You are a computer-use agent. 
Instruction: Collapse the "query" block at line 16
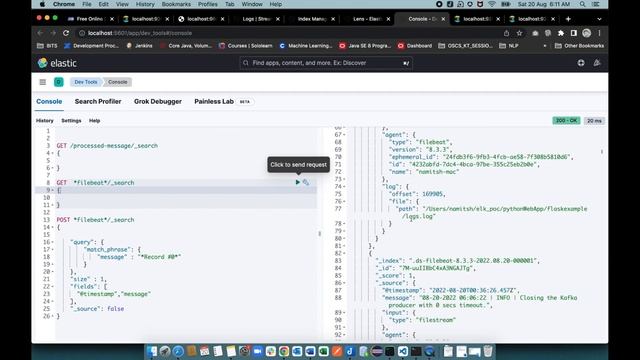pyautogui.click(x=53, y=242)
